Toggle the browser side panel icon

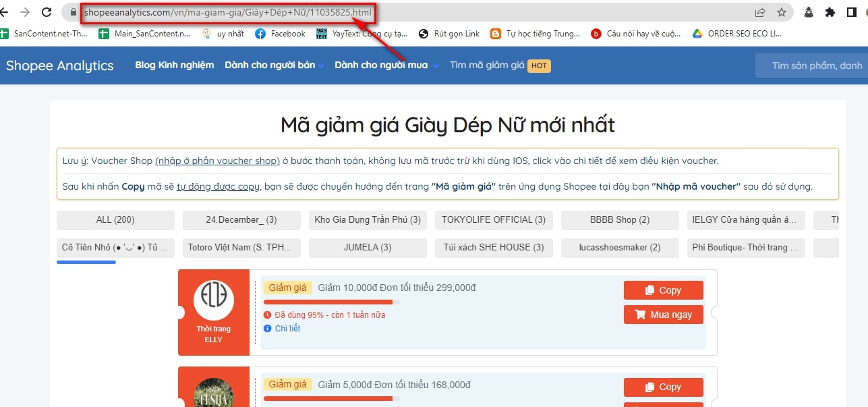[852, 12]
